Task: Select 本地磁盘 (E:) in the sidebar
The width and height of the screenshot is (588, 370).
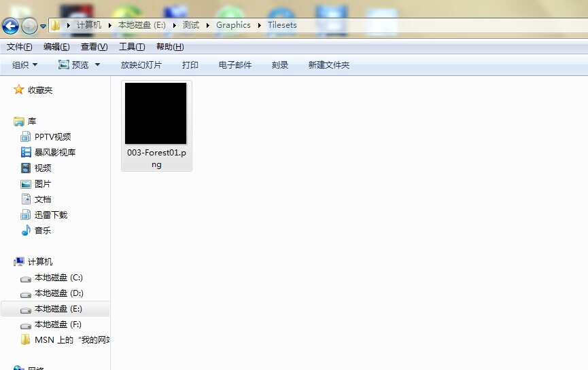Action: click(x=58, y=309)
